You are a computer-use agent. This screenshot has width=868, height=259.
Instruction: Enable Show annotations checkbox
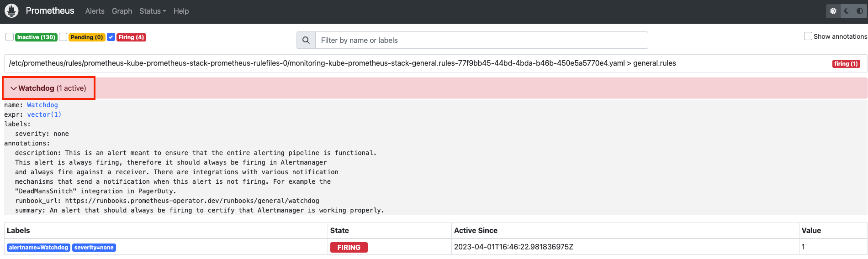coord(808,36)
